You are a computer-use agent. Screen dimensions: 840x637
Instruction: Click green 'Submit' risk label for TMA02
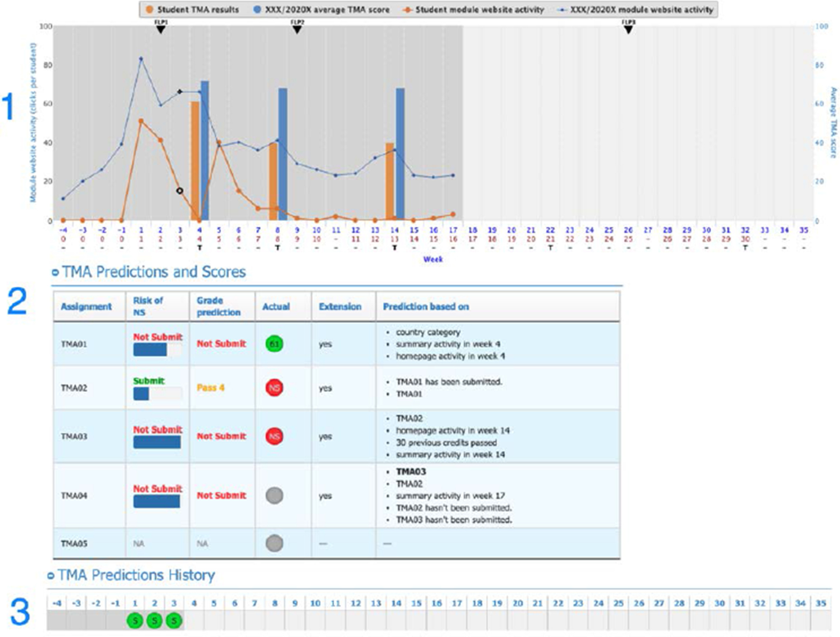(149, 381)
